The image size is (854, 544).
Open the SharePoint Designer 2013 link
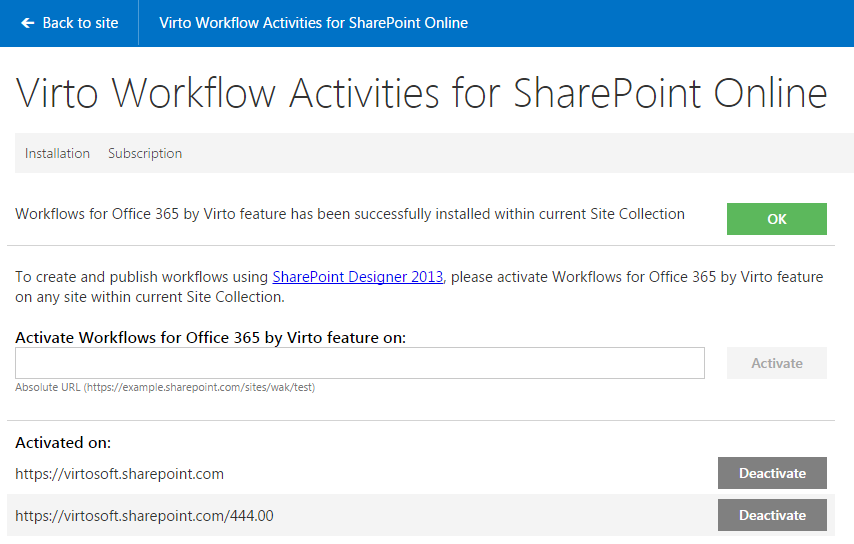[x=358, y=277]
